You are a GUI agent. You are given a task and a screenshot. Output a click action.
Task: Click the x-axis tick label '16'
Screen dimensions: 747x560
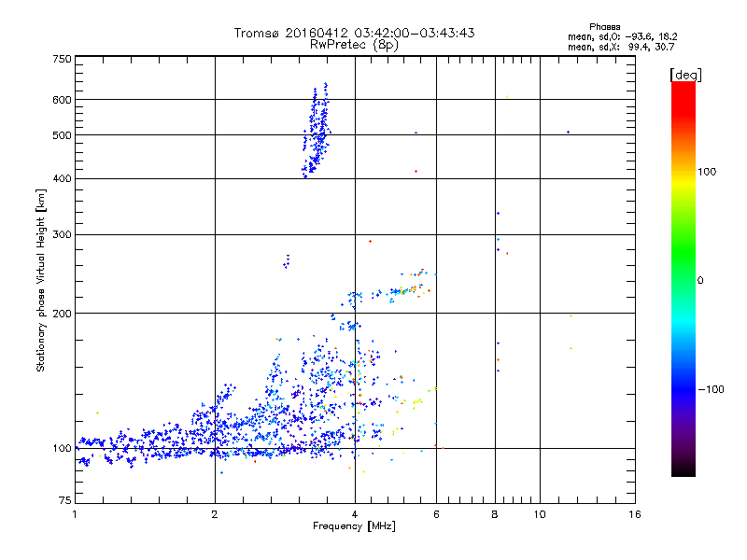coord(635,514)
